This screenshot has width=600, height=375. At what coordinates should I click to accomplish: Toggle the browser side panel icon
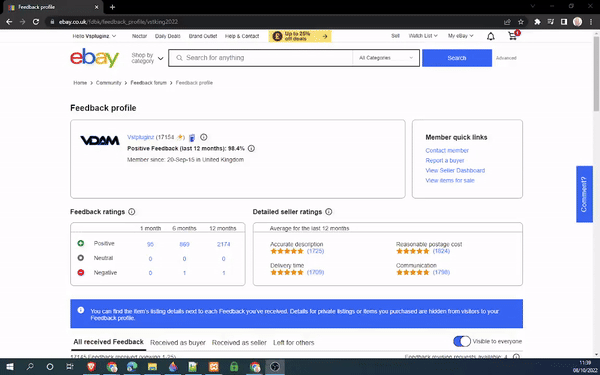(564, 22)
